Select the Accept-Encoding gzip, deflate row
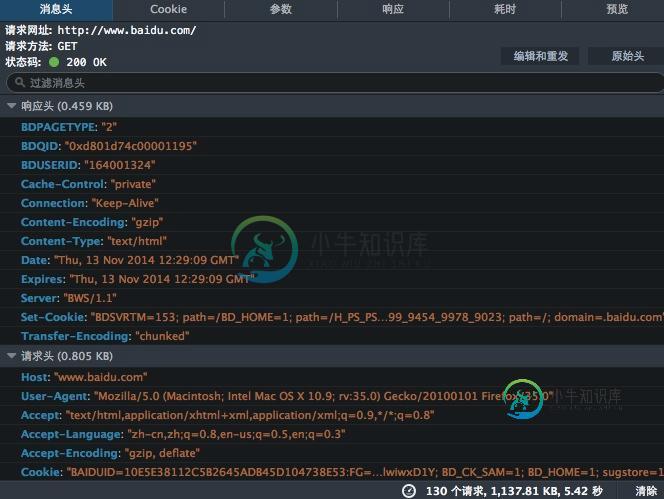Viewport: 664px width, 499px height. click(332, 453)
